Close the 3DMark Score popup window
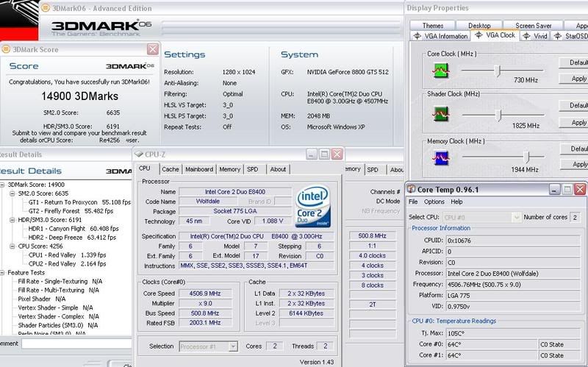Viewport: 588px width, 367px height. coord(152,49)
